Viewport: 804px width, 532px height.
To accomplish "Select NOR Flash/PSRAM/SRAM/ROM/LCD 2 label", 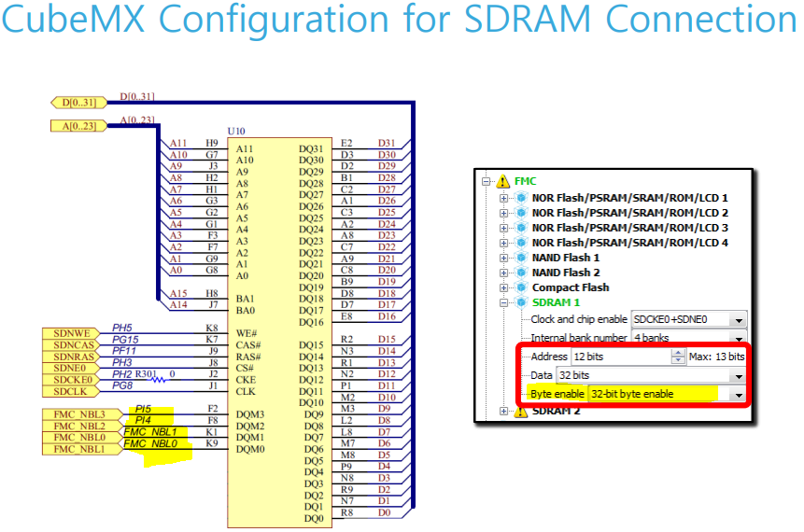I will pos(629,213).
